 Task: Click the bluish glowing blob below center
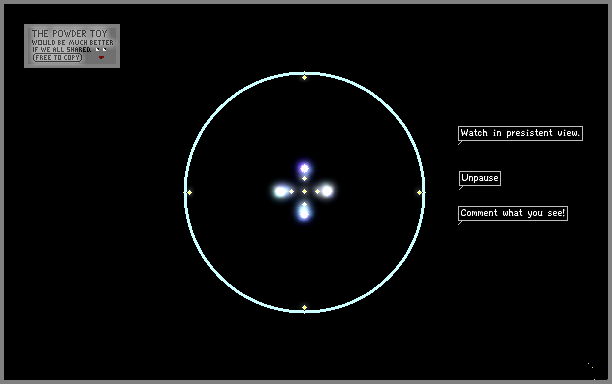click(304, 213)
